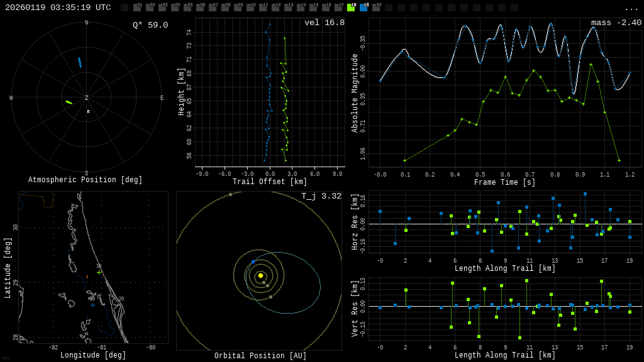Click the 'T_j 3.32' Tisserand label
Viewport: 644px width, 362px height.
pos(321,197)
